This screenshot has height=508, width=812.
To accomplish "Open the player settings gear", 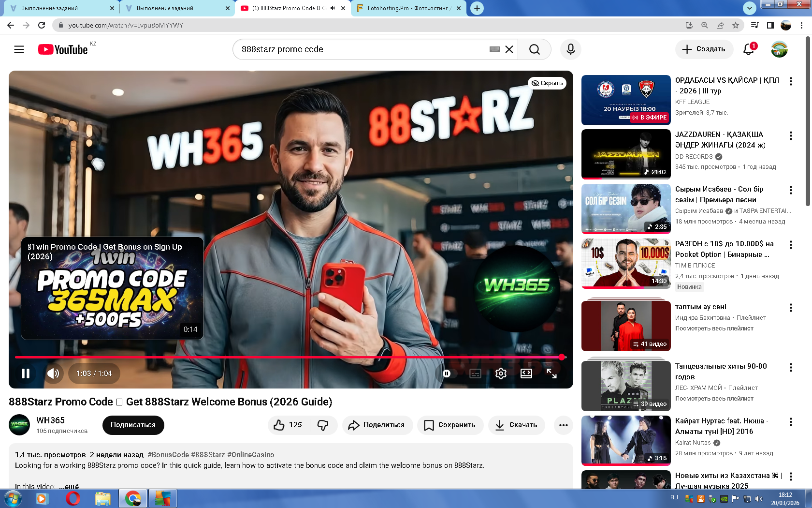I will [501, 374].
